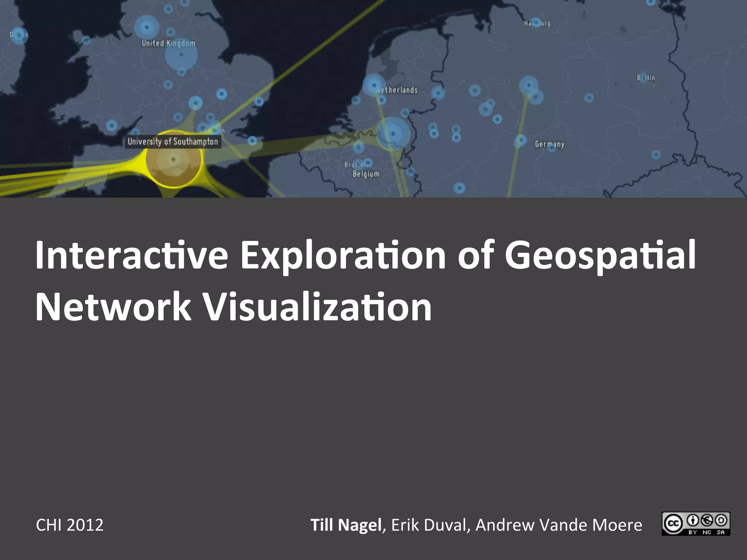Click the Netherlands country label
Screen dimensions: 747x560
pos(398,90)
